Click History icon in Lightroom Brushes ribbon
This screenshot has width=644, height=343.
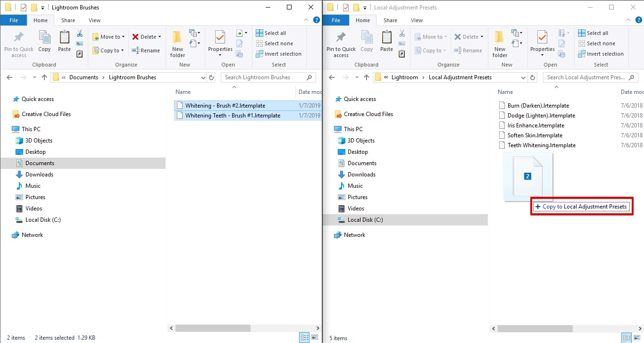(x=240, y=54)
